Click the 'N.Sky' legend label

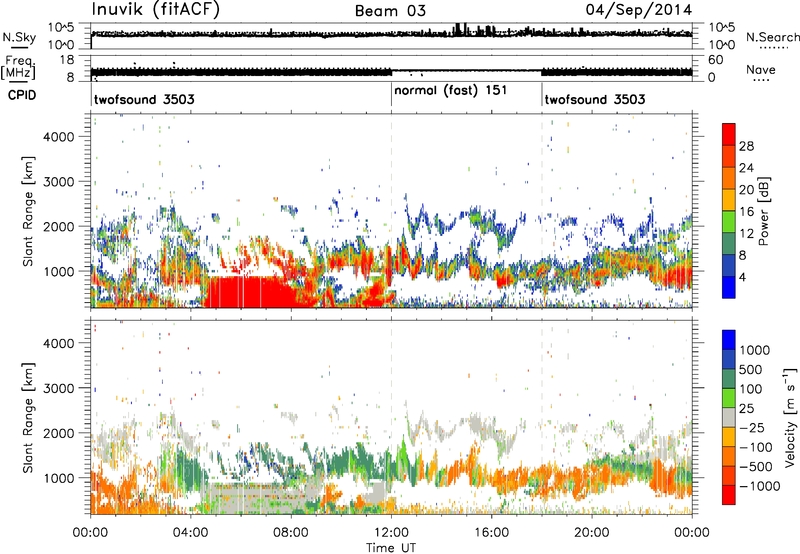click(19, 38)
